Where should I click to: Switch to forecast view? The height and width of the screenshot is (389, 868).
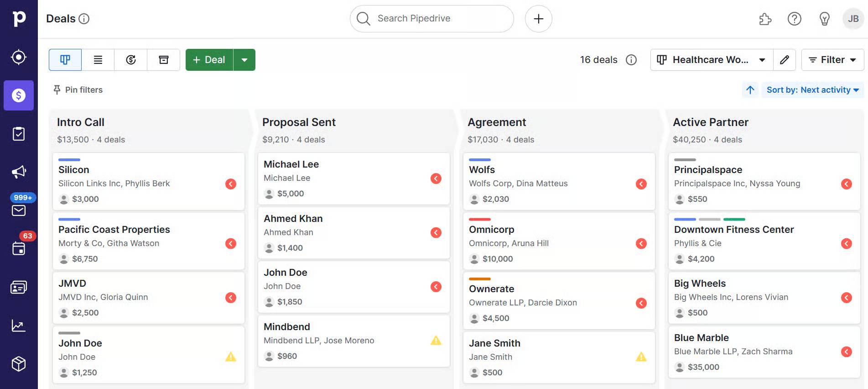(x=131, y=60)
